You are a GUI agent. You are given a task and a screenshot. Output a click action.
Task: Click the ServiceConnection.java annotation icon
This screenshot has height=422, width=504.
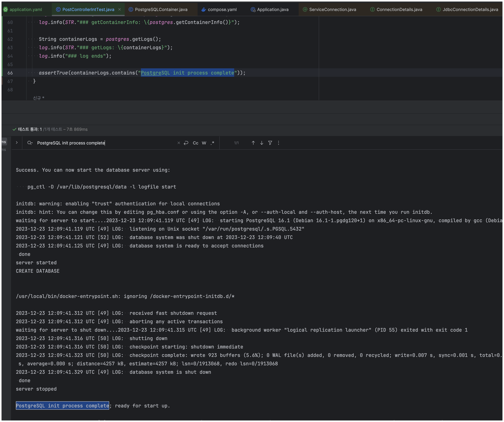click(x=305, y=10)
